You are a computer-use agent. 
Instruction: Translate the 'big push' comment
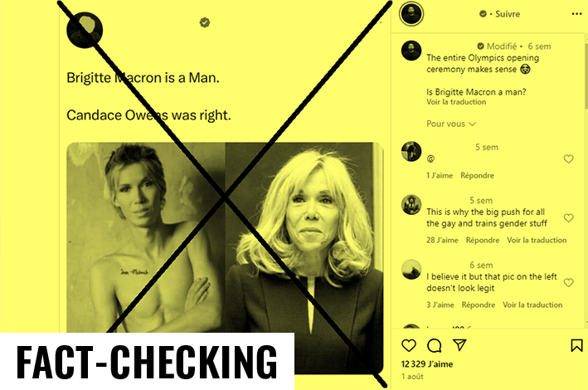point(537,240)
